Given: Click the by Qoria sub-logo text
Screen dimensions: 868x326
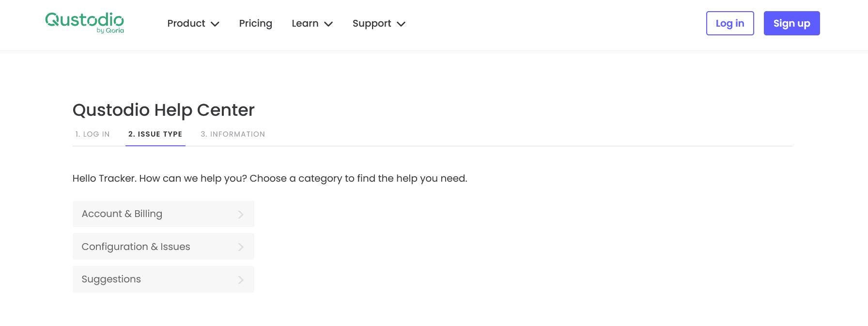Looking at the screenshot, I should coord(110,31).
